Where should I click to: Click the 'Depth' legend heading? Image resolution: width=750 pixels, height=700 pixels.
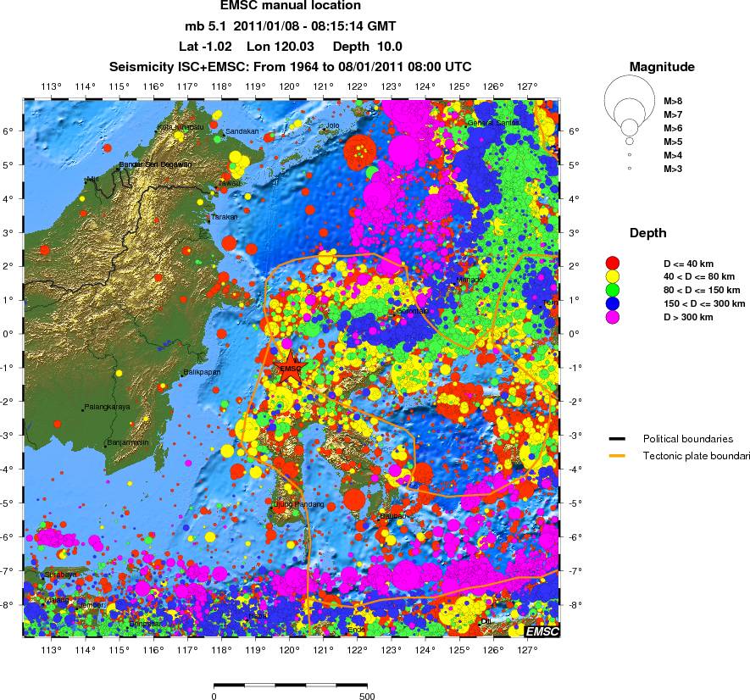tap(647, 233)
